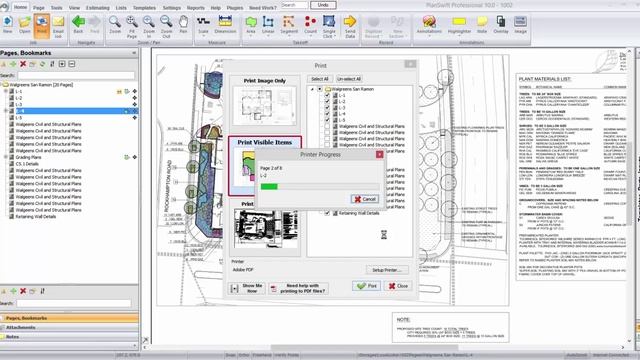
Task: Collapse the Pages, Bookmarks panel arrow
Action: pos(134,53)
